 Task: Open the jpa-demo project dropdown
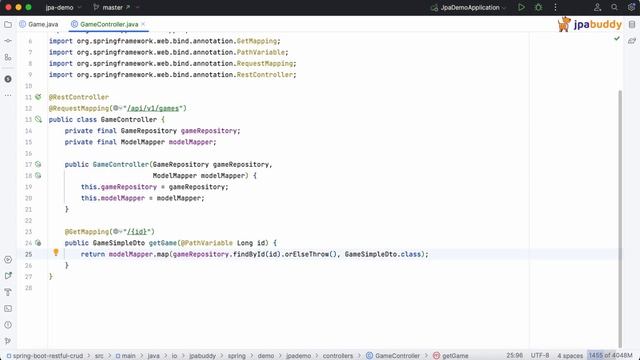[63, 7]
